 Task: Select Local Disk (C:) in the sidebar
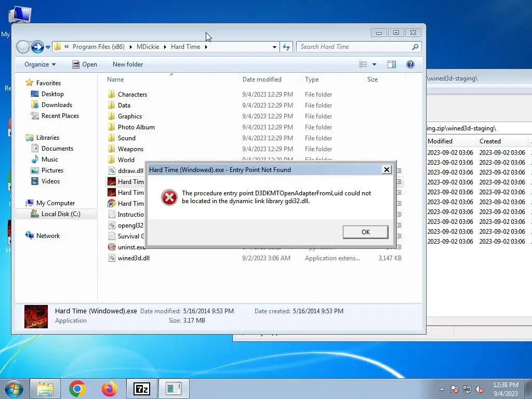pyautogui.click(x=56, y=214)
